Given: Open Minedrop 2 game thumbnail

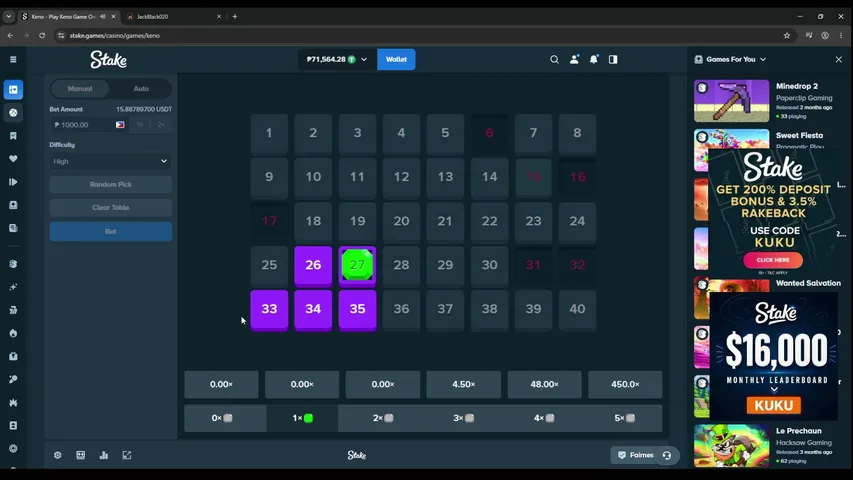Looking at the screenshot, I should [731, 101].
